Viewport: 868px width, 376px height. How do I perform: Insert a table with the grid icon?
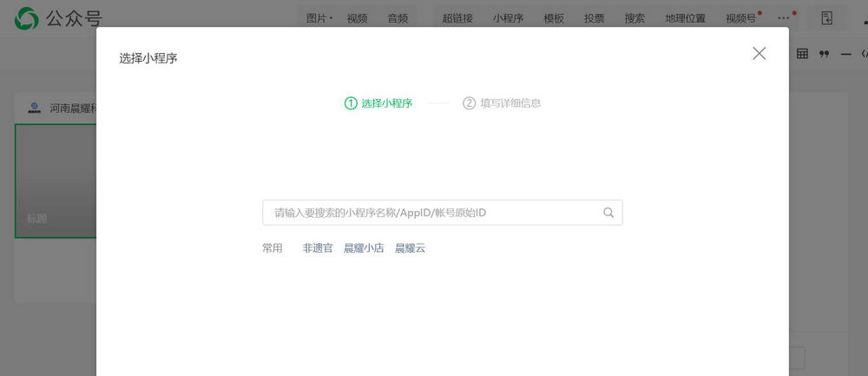(802, 54)
